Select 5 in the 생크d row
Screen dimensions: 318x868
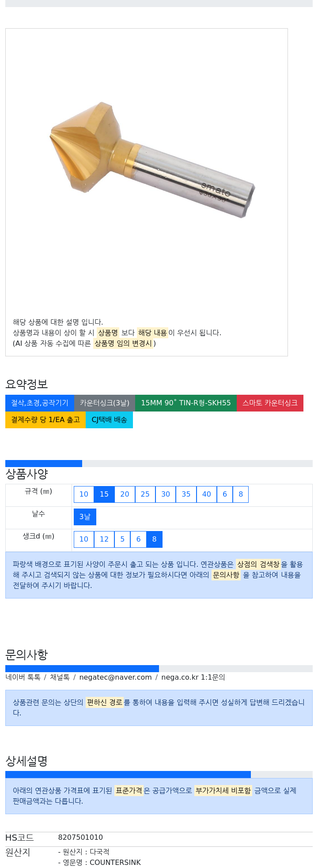pyautogui.click(x=122, y=539)
